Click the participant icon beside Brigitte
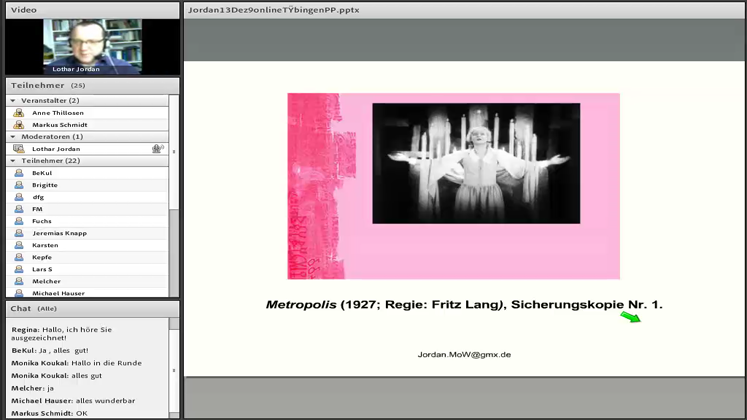This screenshot has height=420, width=747. click(18, 185)
